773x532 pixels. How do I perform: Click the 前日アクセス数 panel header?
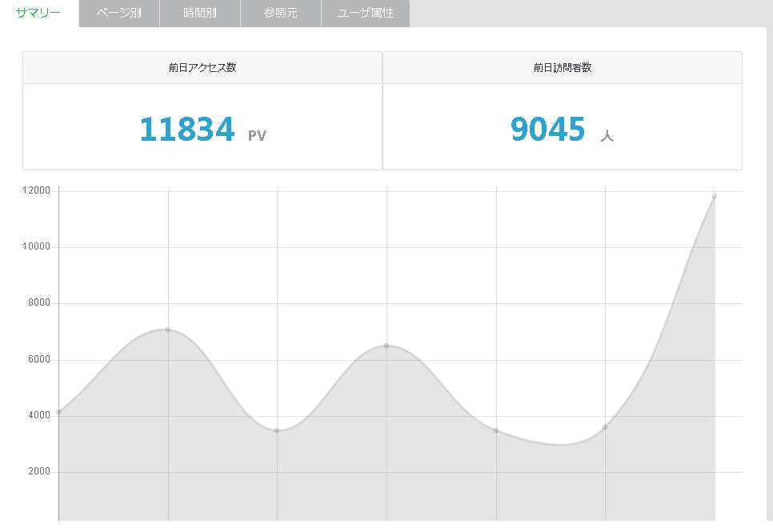[x=202, y=68]
